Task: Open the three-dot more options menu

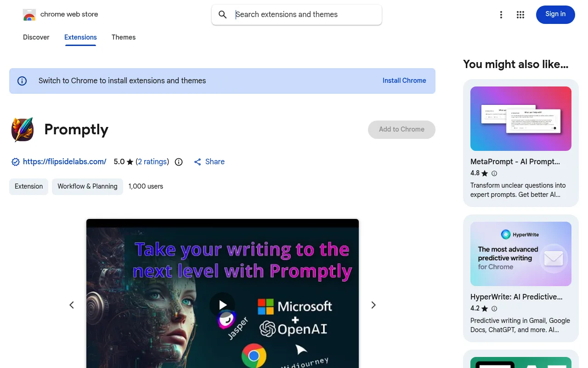Action: click(x=501, y=15)
